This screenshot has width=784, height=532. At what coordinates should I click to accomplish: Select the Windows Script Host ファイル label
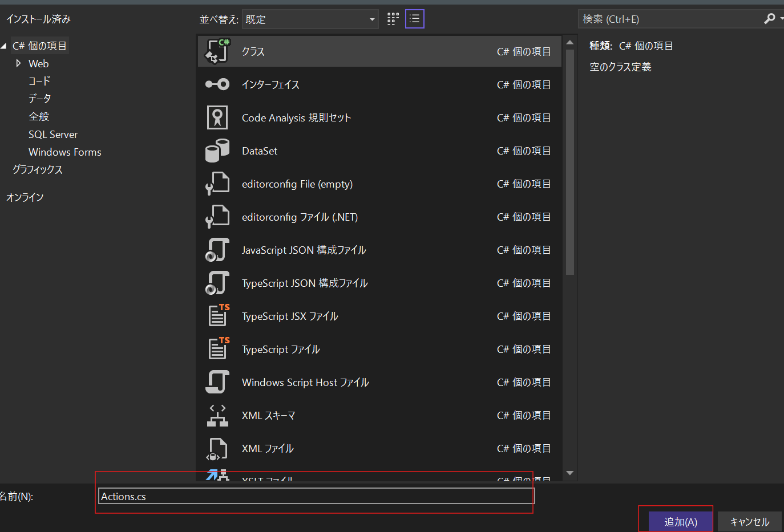point(305,382)
